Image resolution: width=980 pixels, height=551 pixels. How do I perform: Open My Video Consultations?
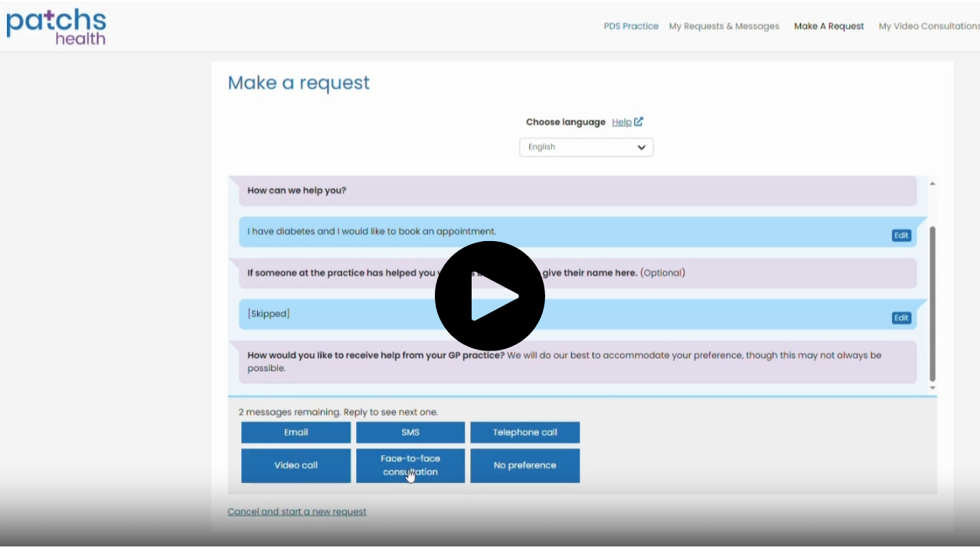928,26
